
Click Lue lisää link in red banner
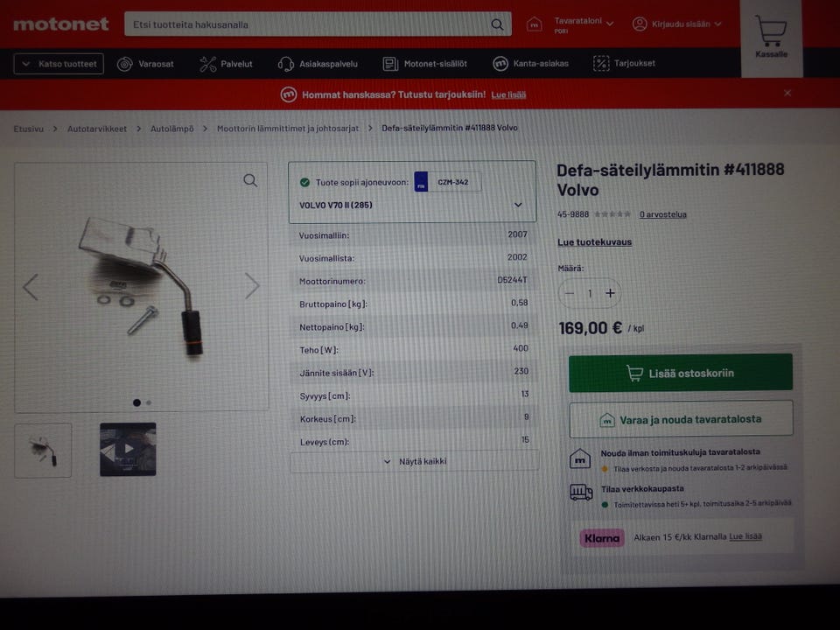click(x=508, y=94)
